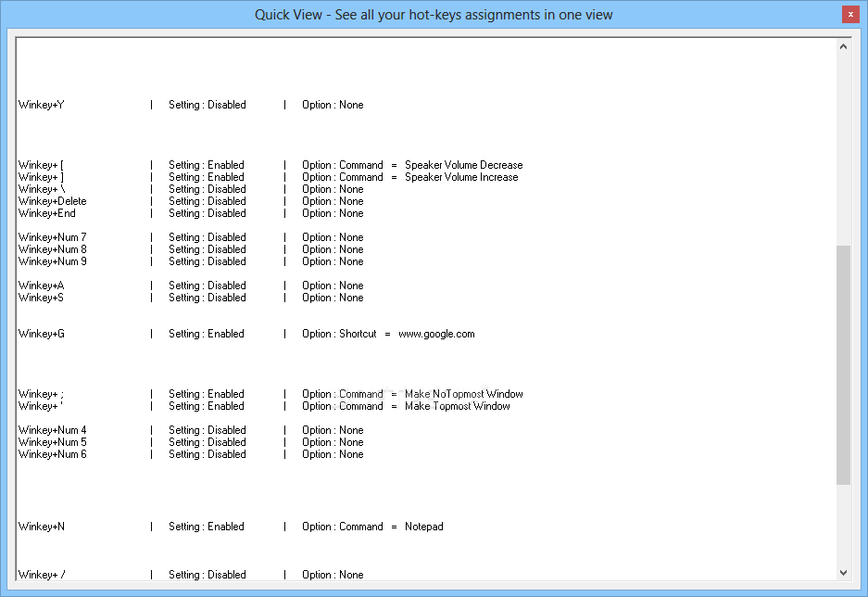Click the Notepad command text
Viewport: 868px width, 597px height.
click(x=424, y=527)
